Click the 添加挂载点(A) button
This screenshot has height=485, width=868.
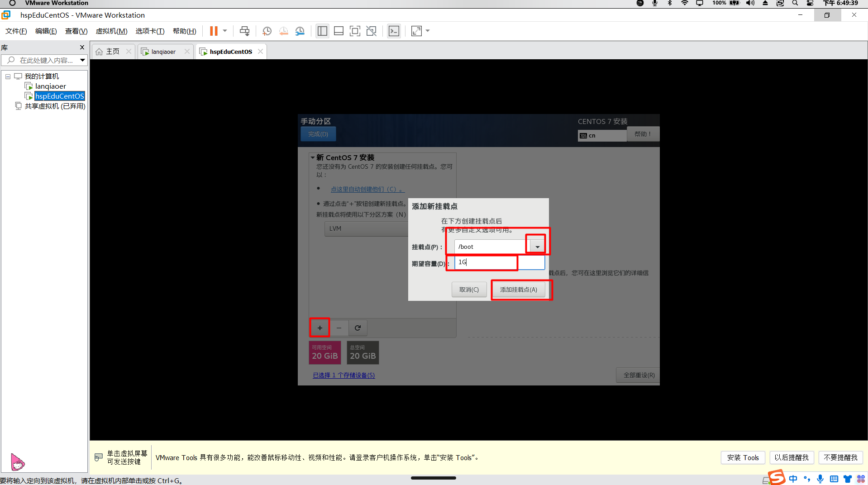[519, 290]
